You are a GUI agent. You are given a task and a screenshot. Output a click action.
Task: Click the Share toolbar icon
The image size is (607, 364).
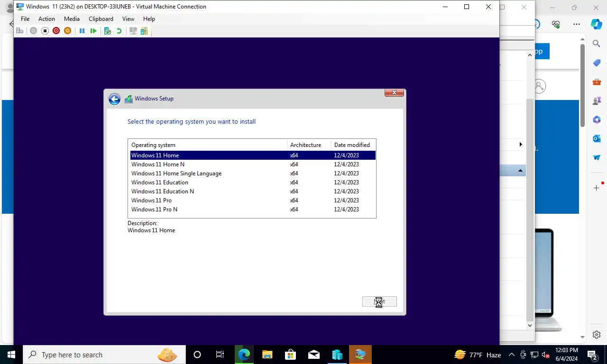144,31
